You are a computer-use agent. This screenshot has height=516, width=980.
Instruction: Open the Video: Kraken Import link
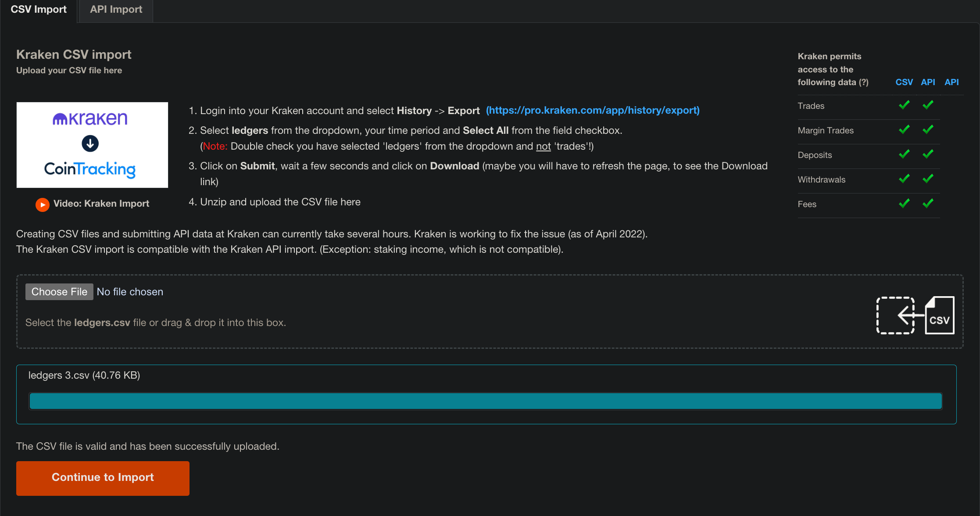pyautogui.click(x=101, y=204)
